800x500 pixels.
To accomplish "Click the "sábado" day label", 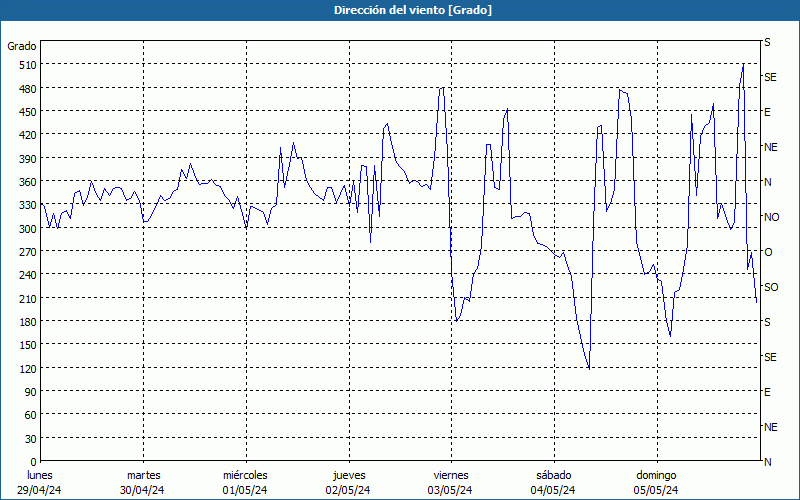I will 554,476.
